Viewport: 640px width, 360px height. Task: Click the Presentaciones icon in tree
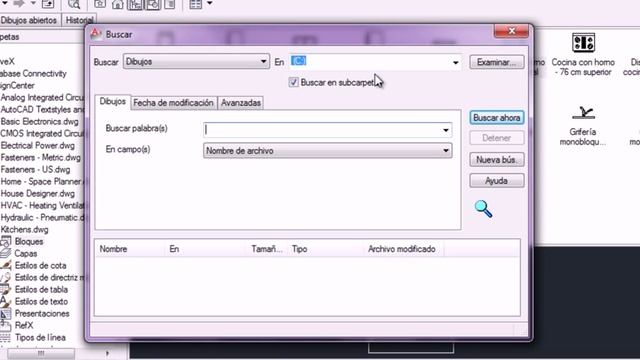point(5,313)
